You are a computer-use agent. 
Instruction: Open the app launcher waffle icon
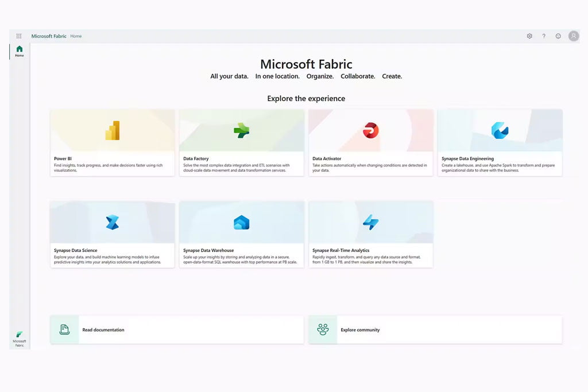(19, 36)
